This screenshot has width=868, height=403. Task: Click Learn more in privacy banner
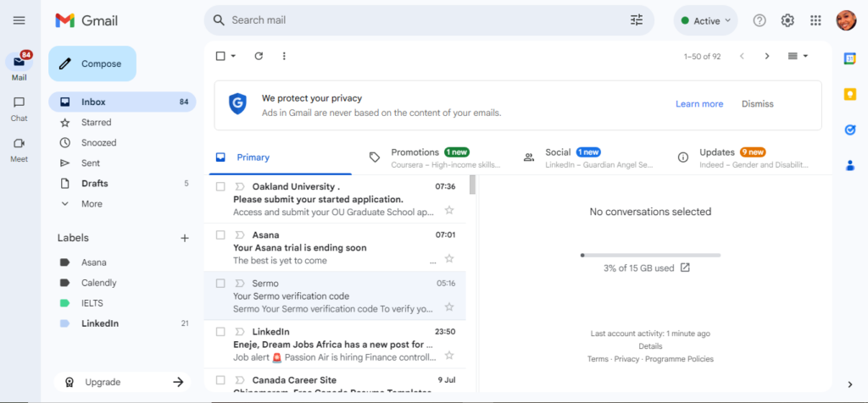(699, 104)
